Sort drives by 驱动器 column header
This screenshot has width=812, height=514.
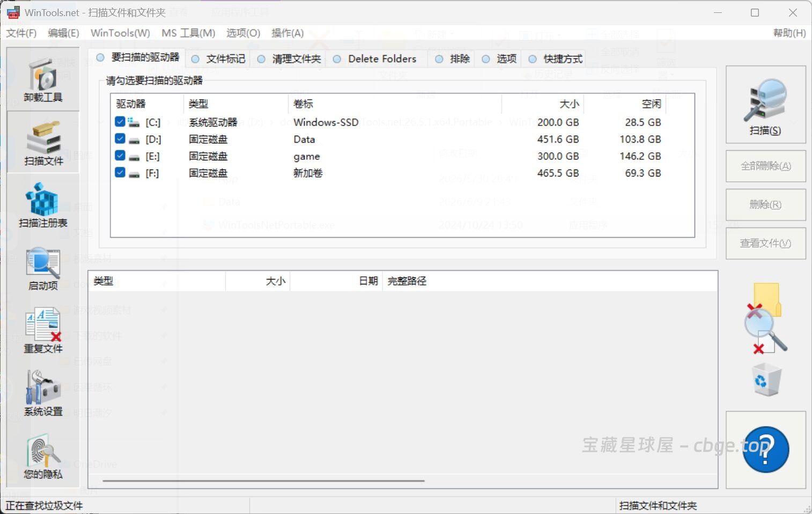tap(147, 104)
